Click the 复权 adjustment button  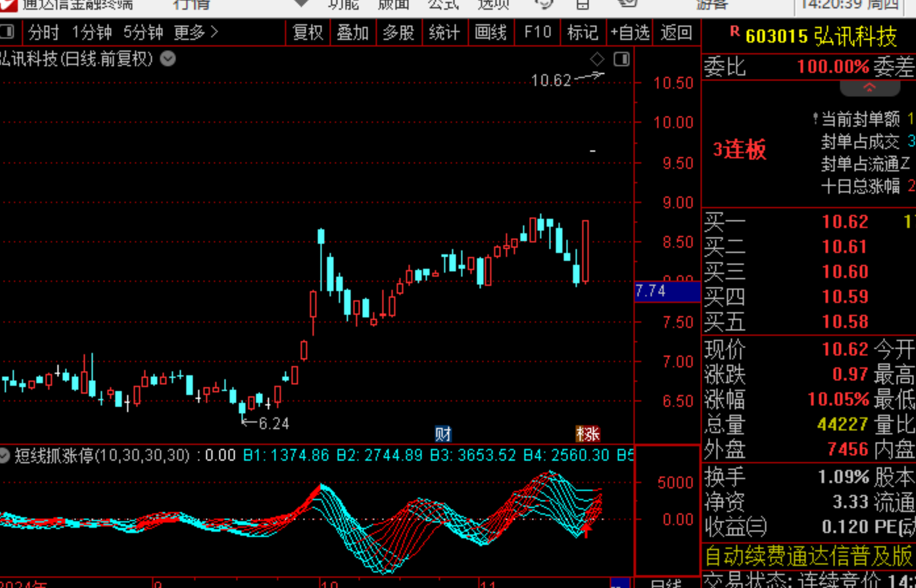[307, 33]
